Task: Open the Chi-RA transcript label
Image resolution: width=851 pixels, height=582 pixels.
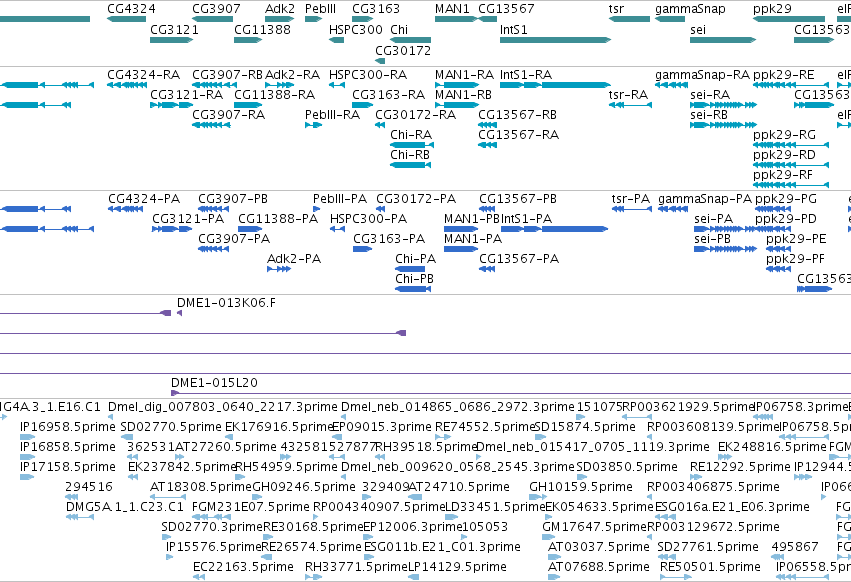Action: click(411, 135)
